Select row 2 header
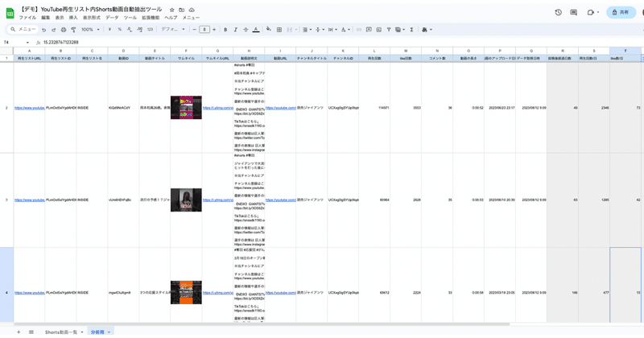644x338 pixels. pos(6,108)
